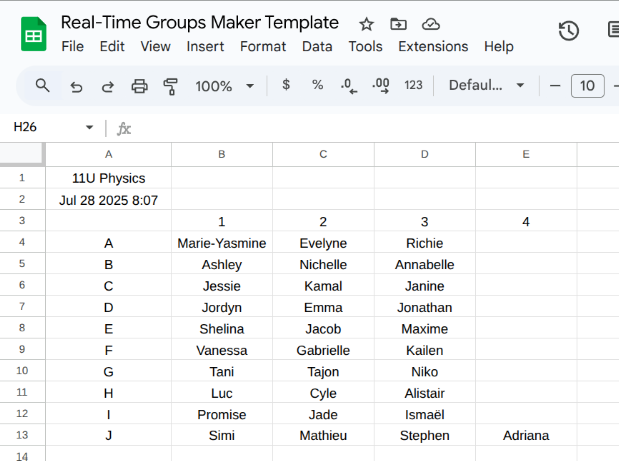Screen dimensions: 619x461
Task: Click the move to folder icon
Action: (x=398, y=24)
